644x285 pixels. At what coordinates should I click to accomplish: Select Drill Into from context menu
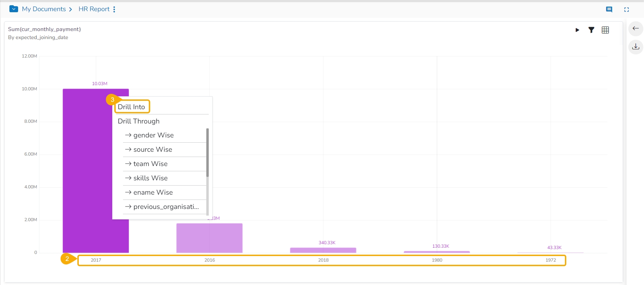(x=131, y=107)
